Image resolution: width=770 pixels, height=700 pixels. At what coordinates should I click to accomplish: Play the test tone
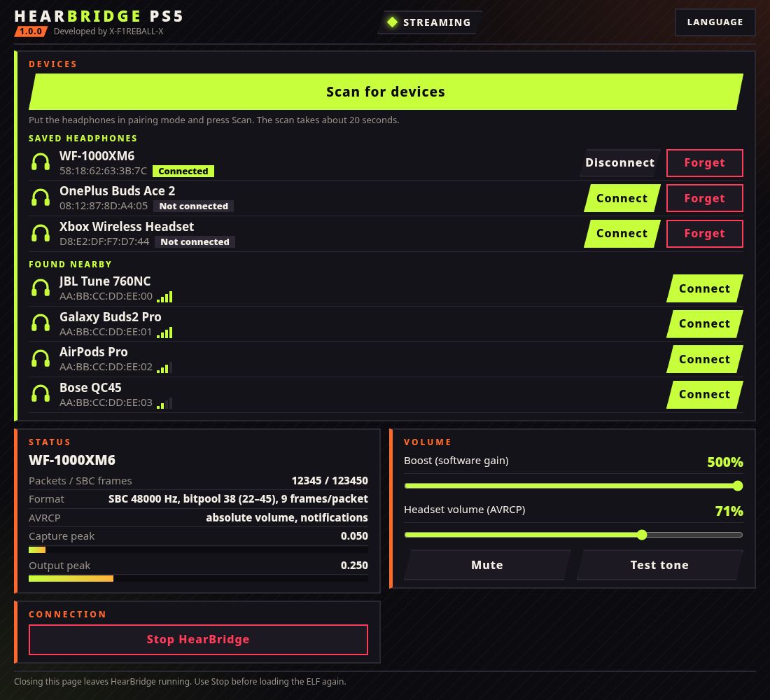tap(659, 565)
